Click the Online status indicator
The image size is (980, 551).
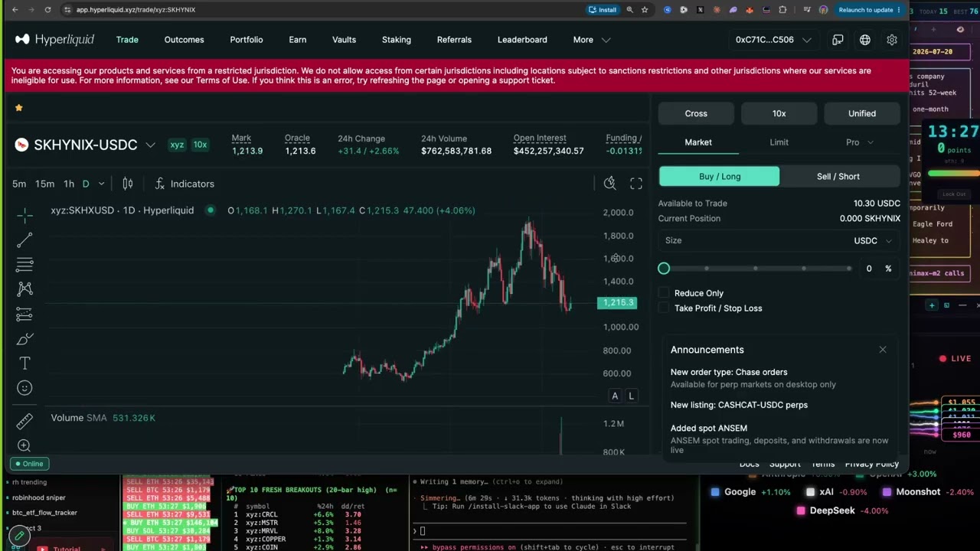[29, 464]
